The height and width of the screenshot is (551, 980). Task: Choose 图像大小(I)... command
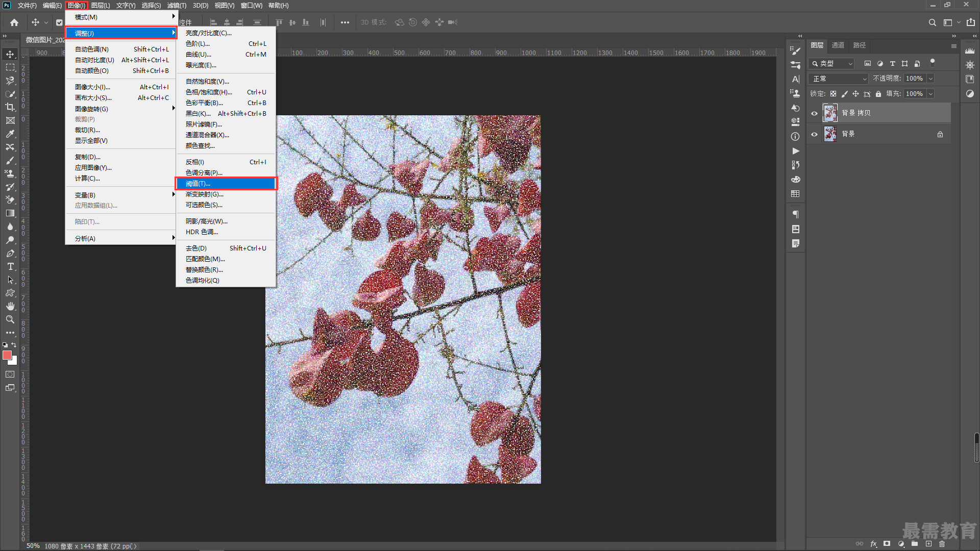(x=120, y=87)
